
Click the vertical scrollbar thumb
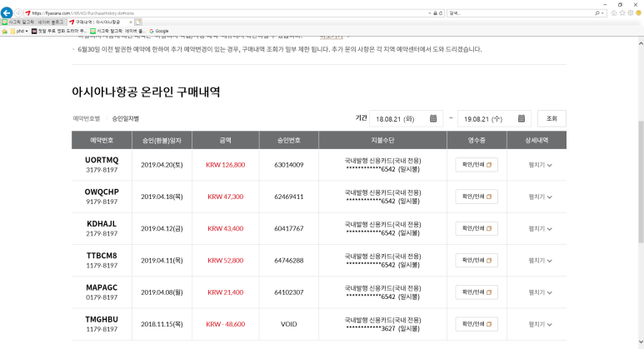(x=641, y=182)
